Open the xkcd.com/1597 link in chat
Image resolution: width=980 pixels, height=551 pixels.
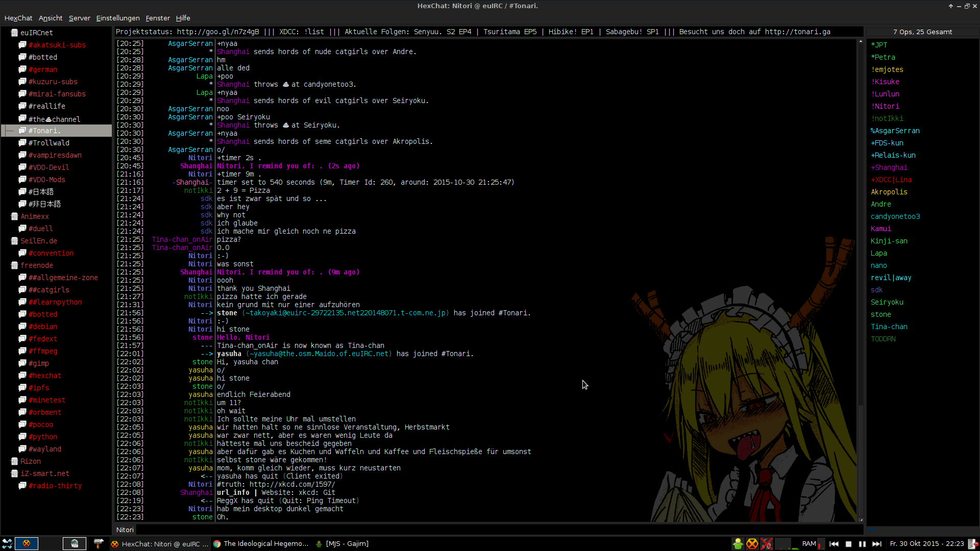(292, 484)
